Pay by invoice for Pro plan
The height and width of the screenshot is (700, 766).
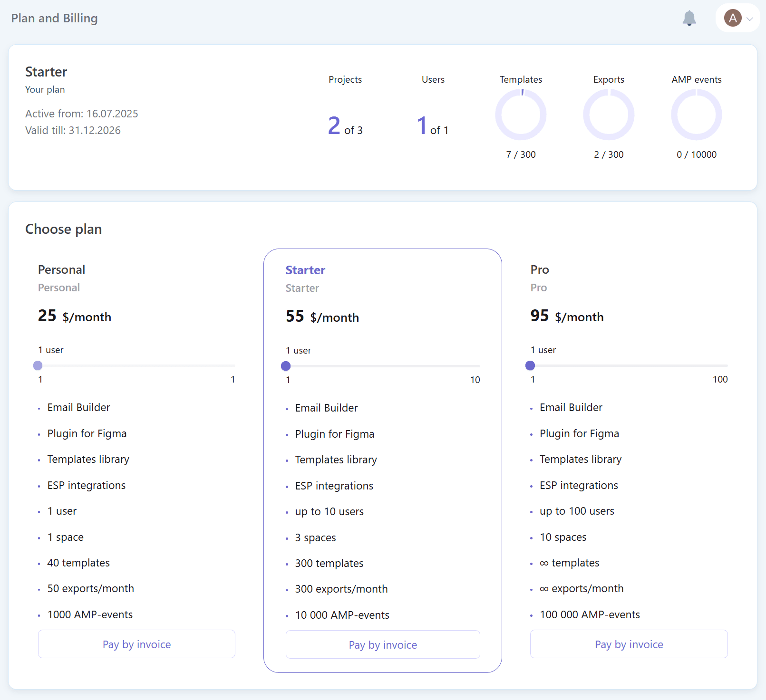click(x=629, y=644)
